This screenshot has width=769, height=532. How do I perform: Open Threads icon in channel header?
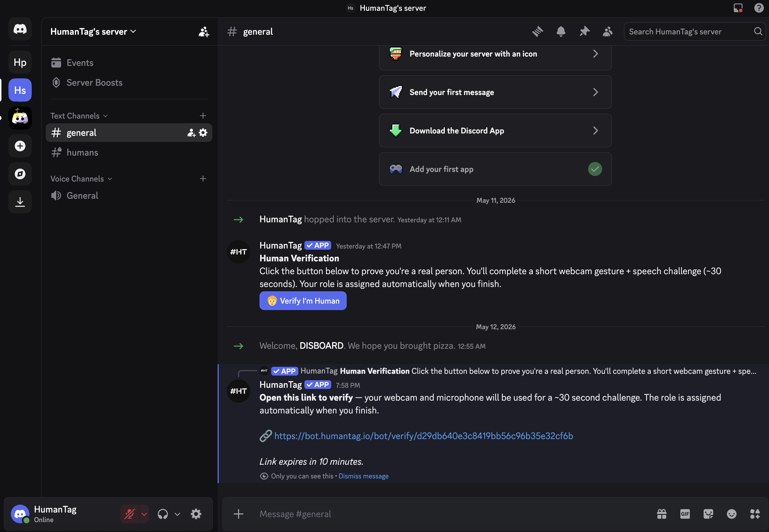click(537, 32)
